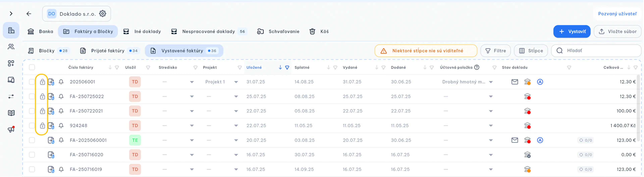Click the bell icon for FA-250722021
644x177 pixels.
(61, 111)
